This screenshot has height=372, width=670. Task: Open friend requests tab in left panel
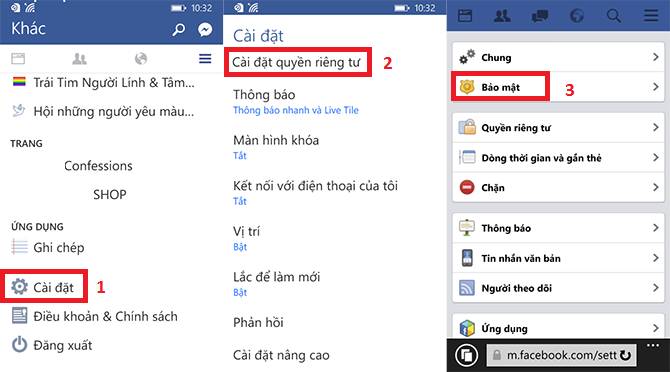[x=79, y=59]
